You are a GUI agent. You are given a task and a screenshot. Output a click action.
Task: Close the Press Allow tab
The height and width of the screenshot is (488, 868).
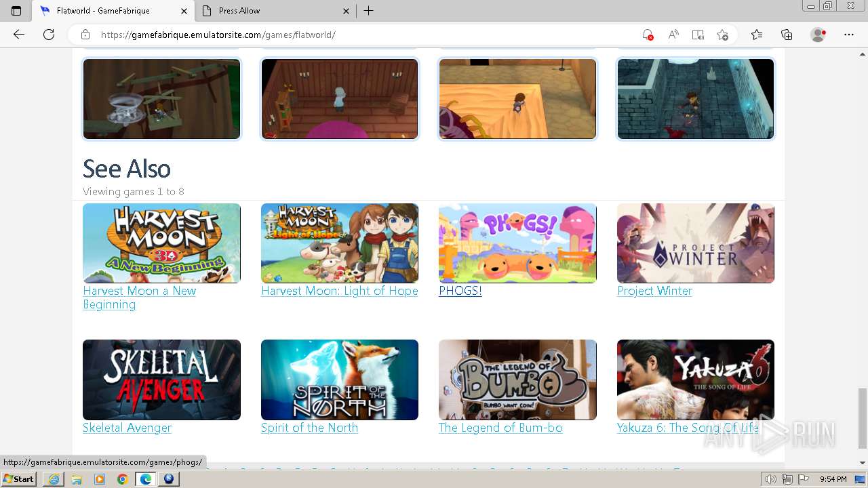point(346,11)
